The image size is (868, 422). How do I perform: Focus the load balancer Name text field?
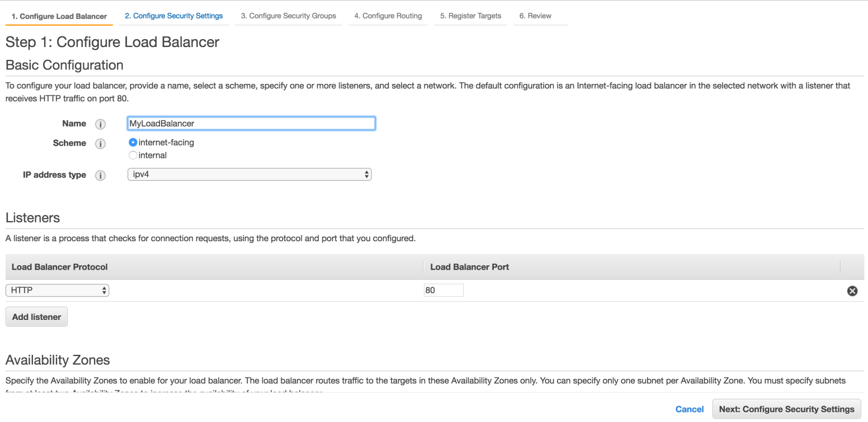point(251,124)
